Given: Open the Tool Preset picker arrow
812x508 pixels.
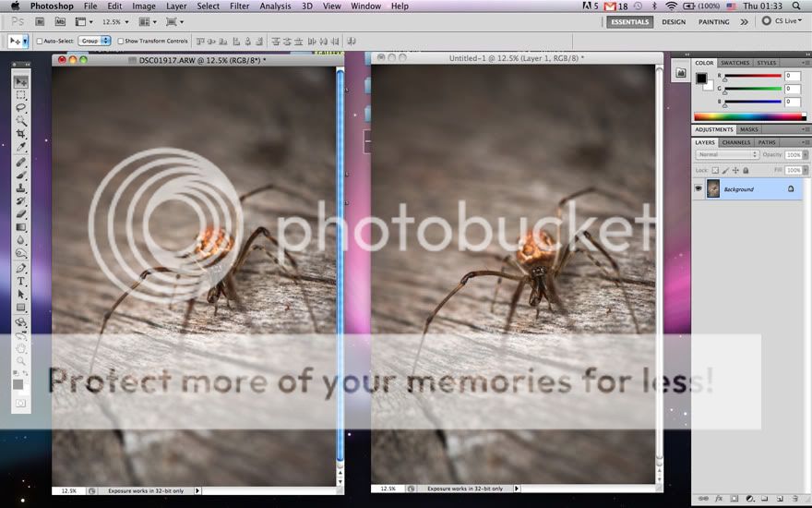Looking at the screenshot, I should [x=25, y=41].
